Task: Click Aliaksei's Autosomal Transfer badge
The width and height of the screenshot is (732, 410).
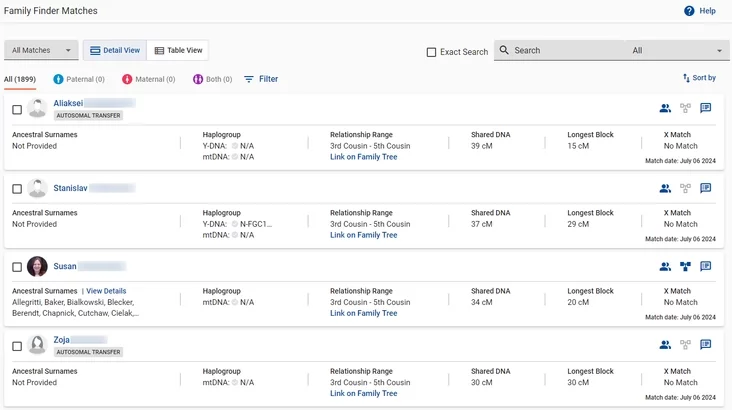Action: 88,115
